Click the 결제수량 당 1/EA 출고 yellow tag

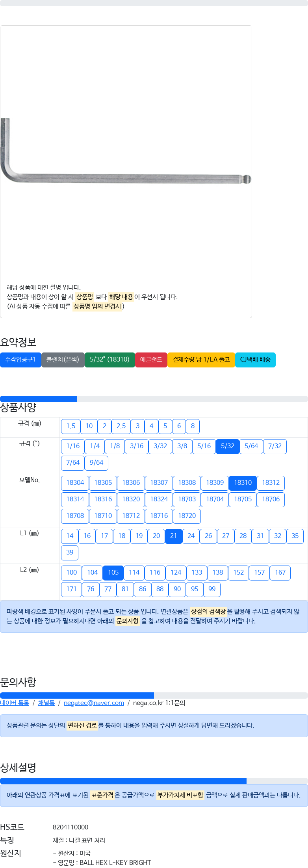coord(201,360)
